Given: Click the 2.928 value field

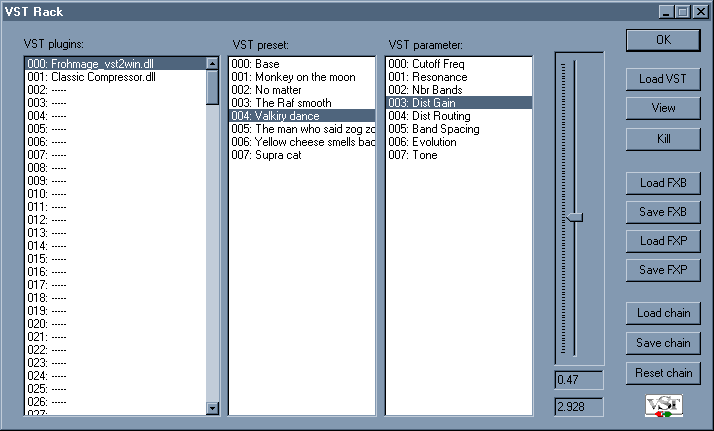Looking at the screenshot, I should (579, 407).
